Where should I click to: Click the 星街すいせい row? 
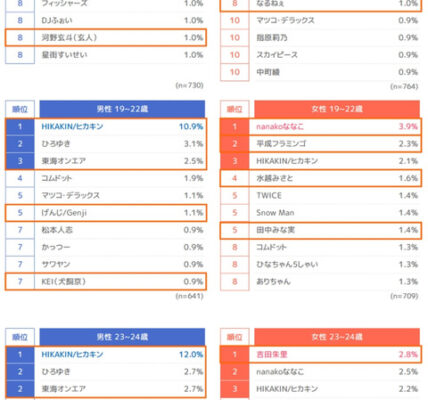point(106,55)
